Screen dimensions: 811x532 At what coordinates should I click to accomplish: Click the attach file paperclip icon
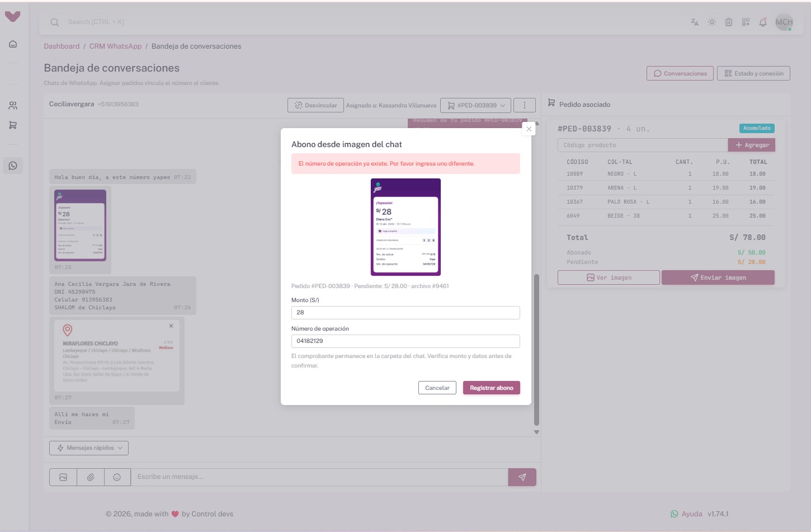(x=90, y=477)
